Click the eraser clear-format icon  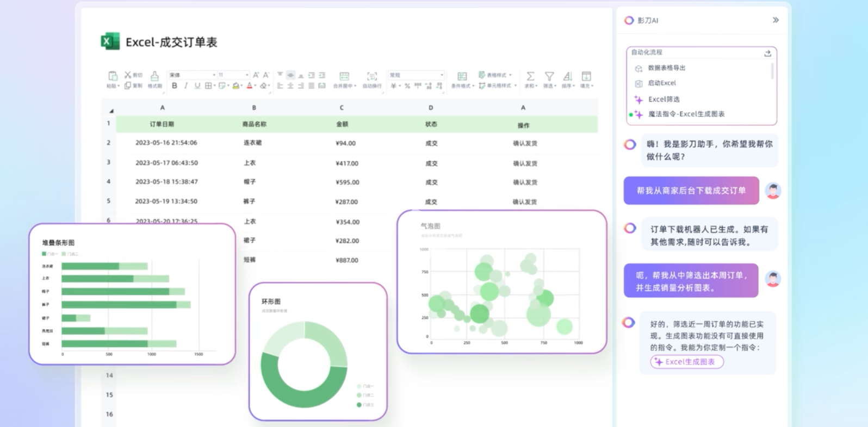pyautogui.click(x=264, y=85)
